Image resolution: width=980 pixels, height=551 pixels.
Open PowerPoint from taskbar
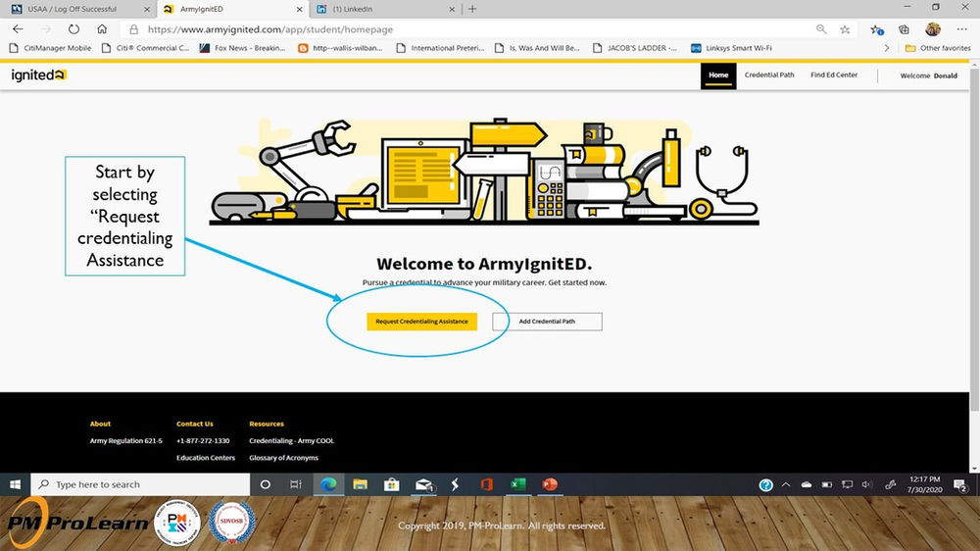550,484
